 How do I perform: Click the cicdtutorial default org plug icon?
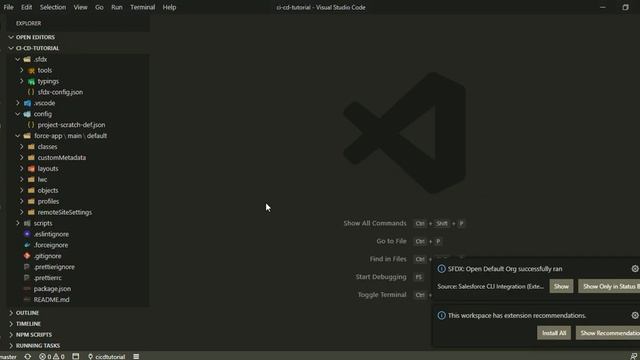click(x=90, y=356)
